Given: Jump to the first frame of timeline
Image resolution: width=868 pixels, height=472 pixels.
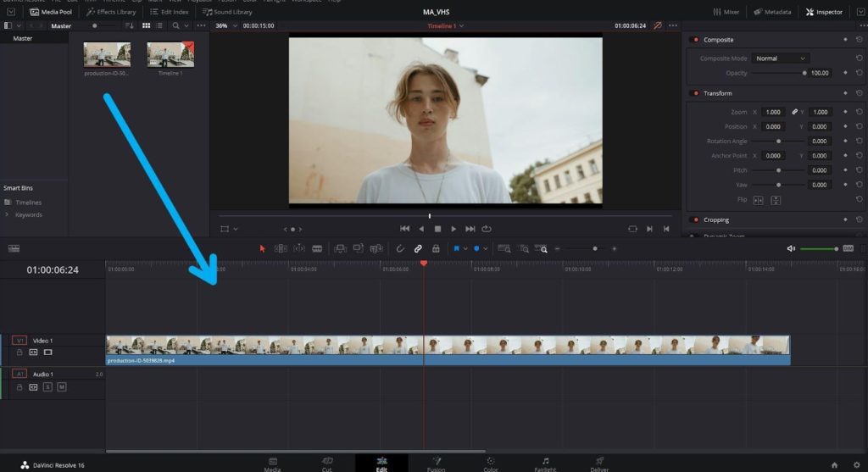Looking at the screenshot, I should click(404, 229).
